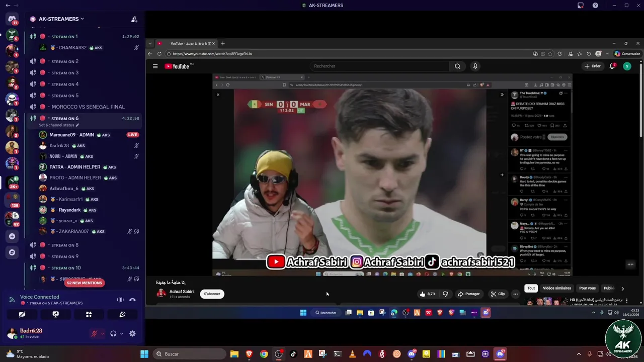Jump to 52 NEW MENTIONS
Image resolution: width=644 pixels, height=362 pixels.
[x=85, y=283]
